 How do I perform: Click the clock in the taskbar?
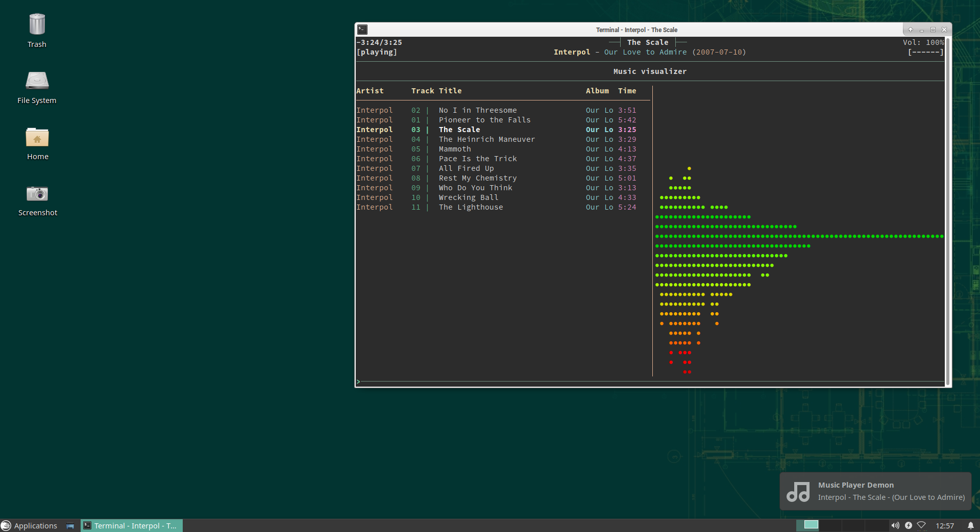click(x=945, y=525)
